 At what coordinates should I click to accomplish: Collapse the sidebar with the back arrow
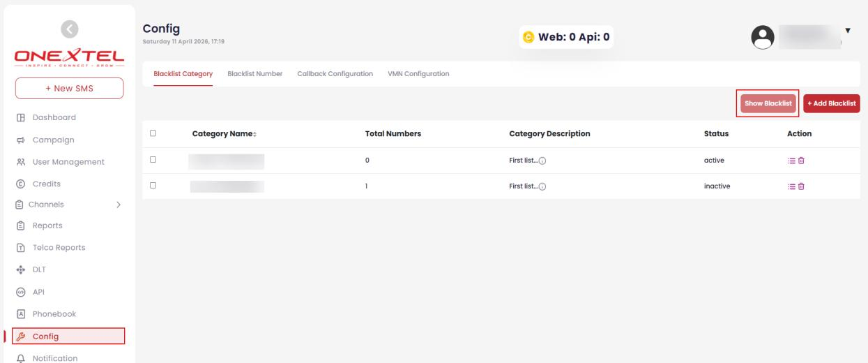[x=69, y=29]
